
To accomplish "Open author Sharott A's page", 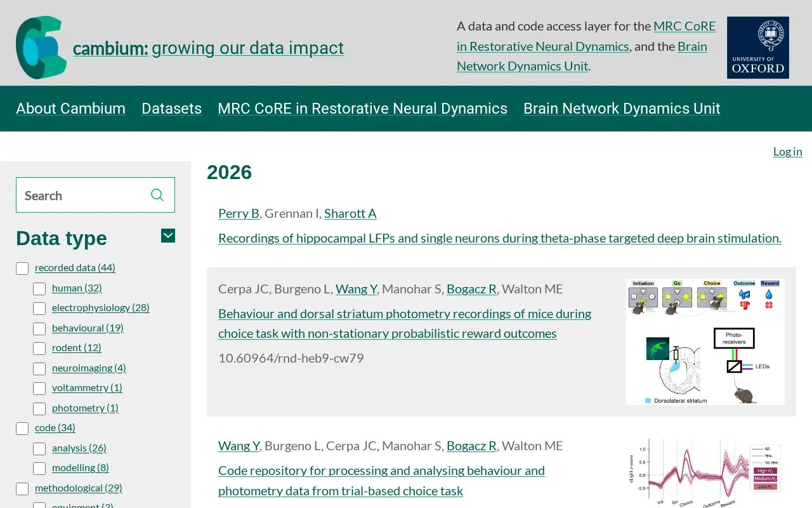I will (x=350, y=213).
